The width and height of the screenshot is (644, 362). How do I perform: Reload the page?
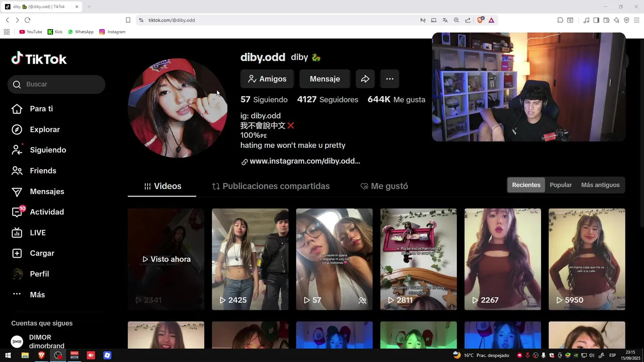pos(27,20)
